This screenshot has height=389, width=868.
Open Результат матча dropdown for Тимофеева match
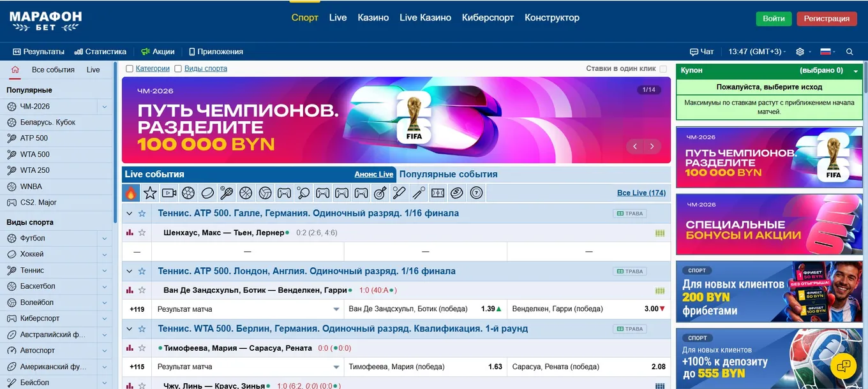(248, 367)
